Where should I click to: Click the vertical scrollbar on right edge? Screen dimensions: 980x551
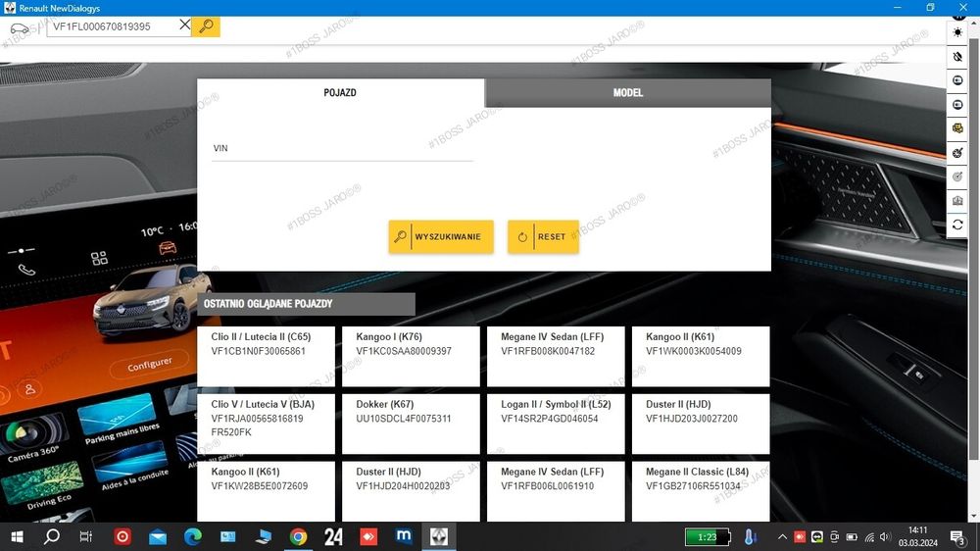(x=974, y=250)
